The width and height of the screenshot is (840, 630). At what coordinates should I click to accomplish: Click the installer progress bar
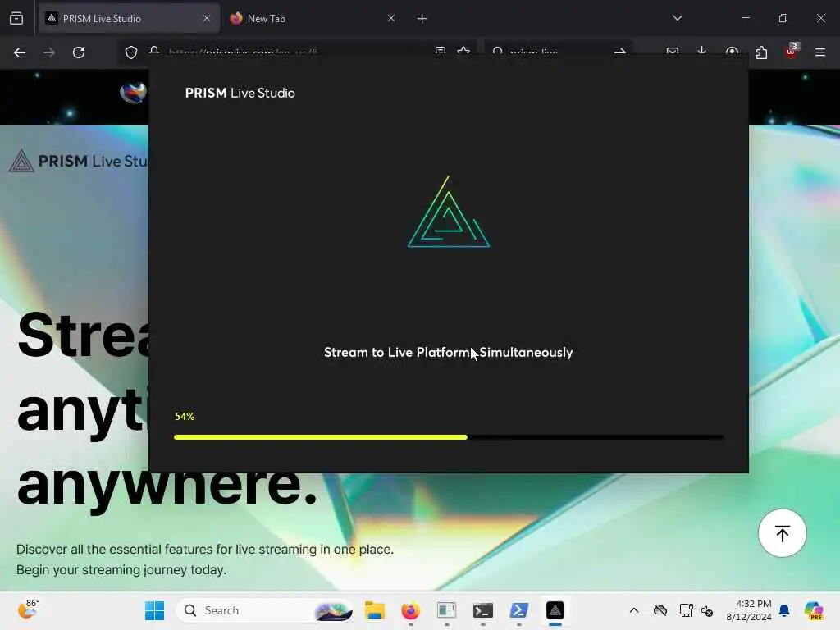tap(449, 437)
